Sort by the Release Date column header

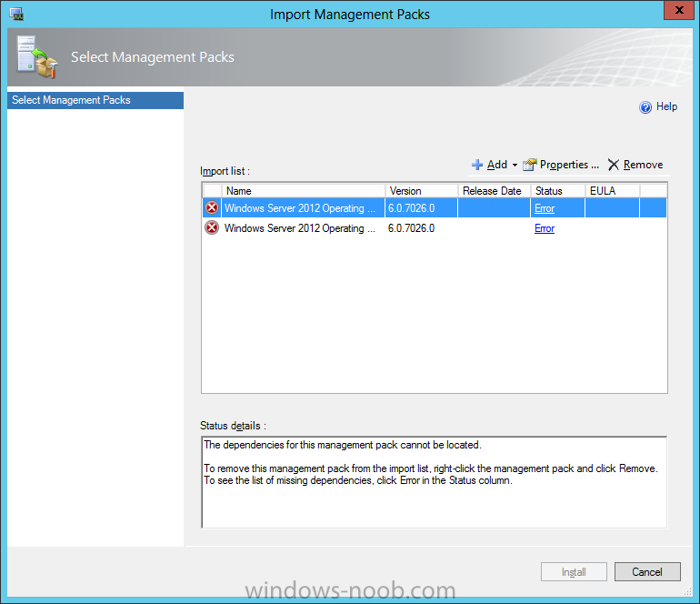click(495, 191)
